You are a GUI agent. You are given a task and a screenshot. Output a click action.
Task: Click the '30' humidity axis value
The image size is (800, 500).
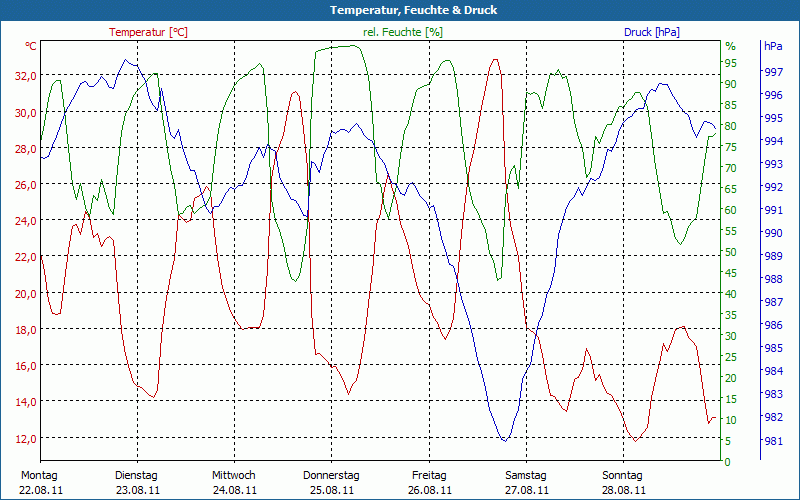click(x=731, y=336)
